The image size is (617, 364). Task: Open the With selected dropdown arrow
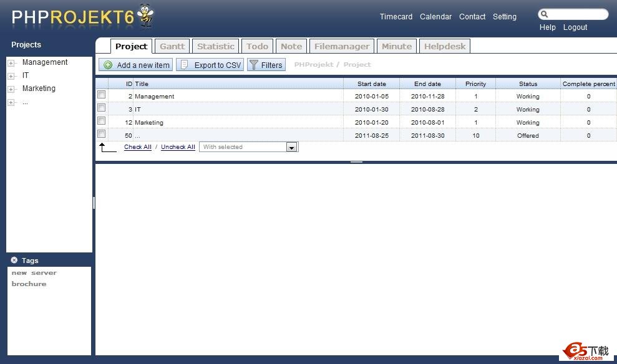(x=291, y=147)
